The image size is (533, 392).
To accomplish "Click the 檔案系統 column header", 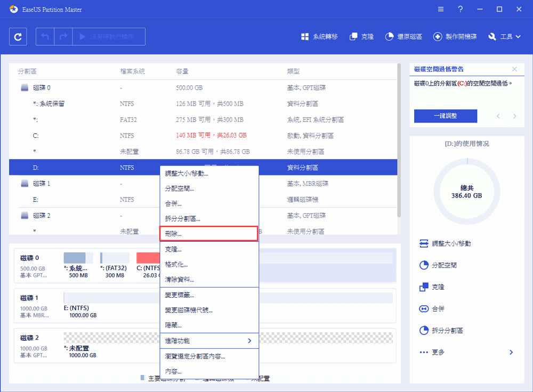I will pyautogui.click(x=133, y=71).
